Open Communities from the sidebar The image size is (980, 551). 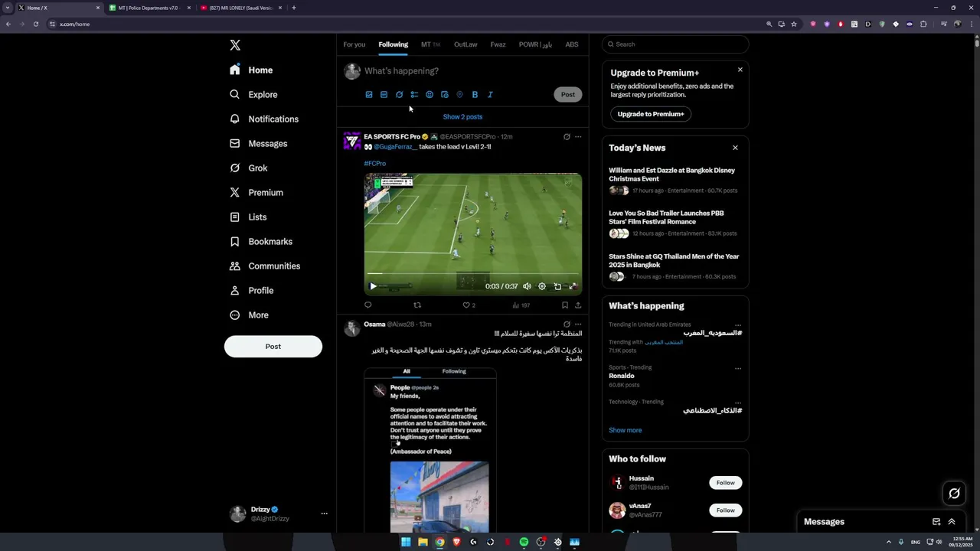click(264, 266)
